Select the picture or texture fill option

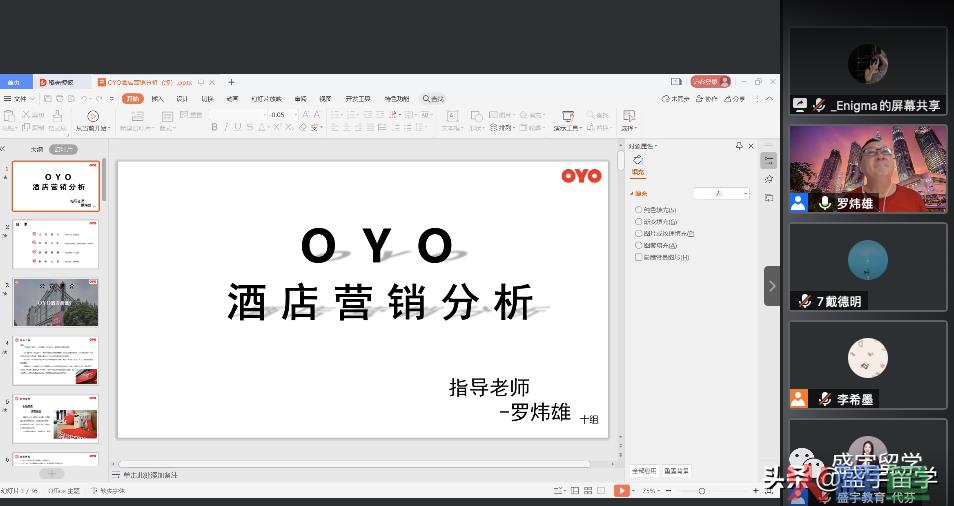pyautogui.click(x=638, y=234)
